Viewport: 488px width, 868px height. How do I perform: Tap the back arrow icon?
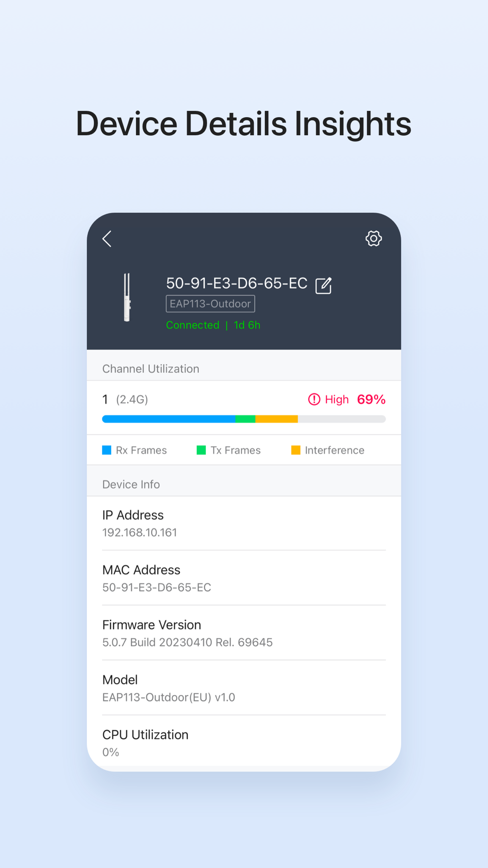pos(107,239)
